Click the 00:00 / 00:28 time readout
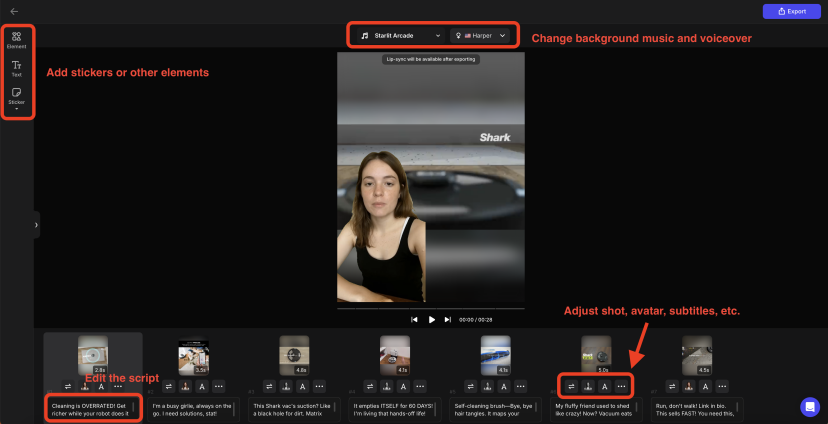The image size is (828, 424). coord(476,320)
